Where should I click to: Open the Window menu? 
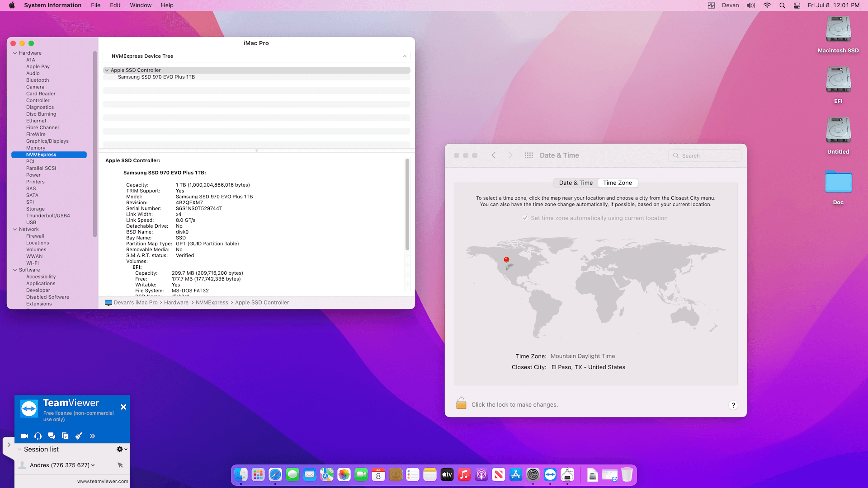pyautogui.click(x=141, y=5)
